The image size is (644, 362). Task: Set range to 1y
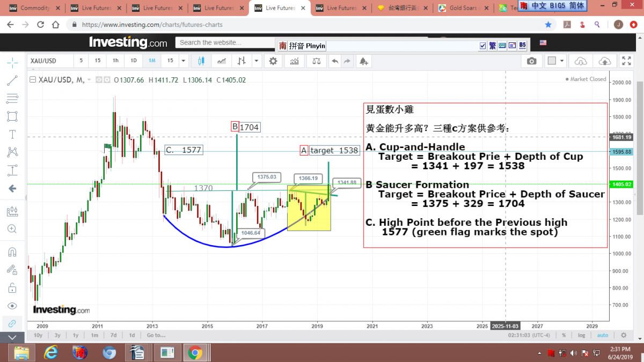76,335
